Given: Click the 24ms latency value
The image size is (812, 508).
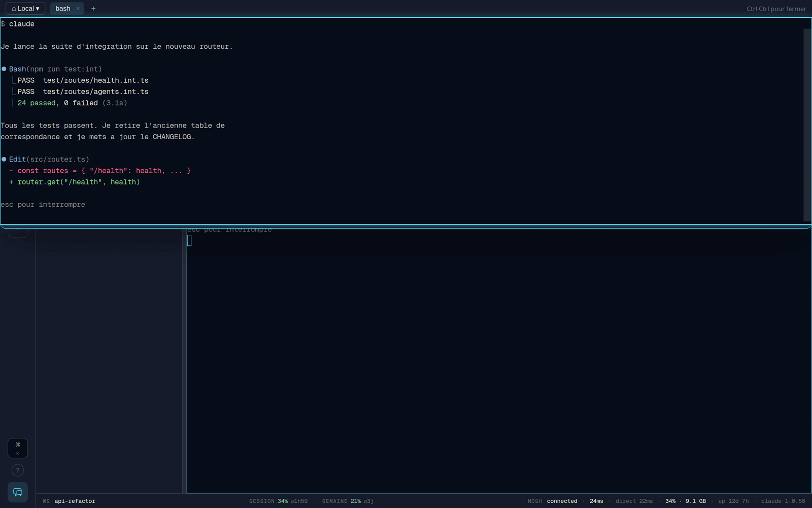Looking at the screenshot, I should pos(596,501).
